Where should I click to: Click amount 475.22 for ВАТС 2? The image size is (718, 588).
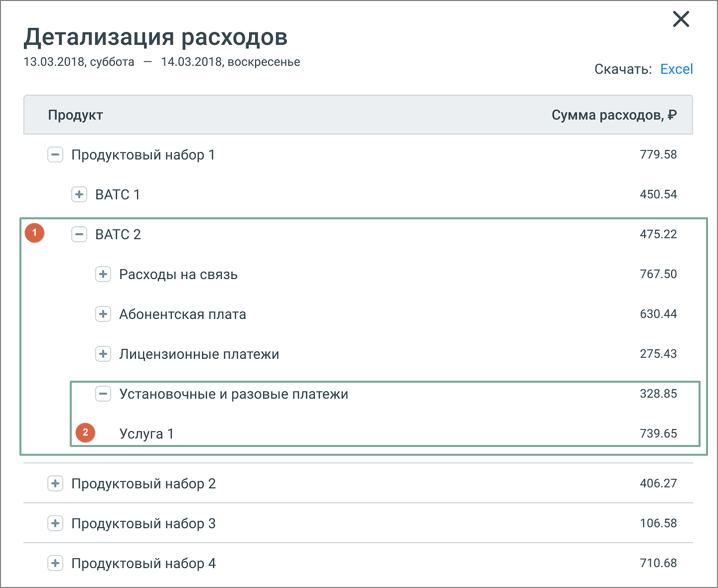click(x=658, y=234)
